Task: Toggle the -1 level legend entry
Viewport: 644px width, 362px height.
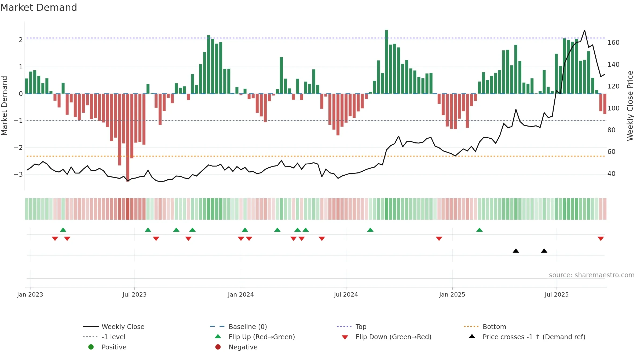Action: tap(104, 337)
